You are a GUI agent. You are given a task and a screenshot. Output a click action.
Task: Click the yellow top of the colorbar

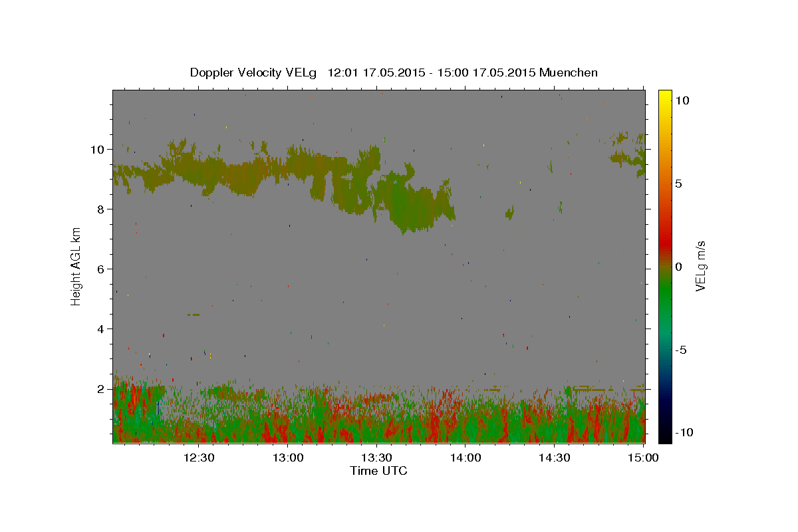(x=664, y=96)
